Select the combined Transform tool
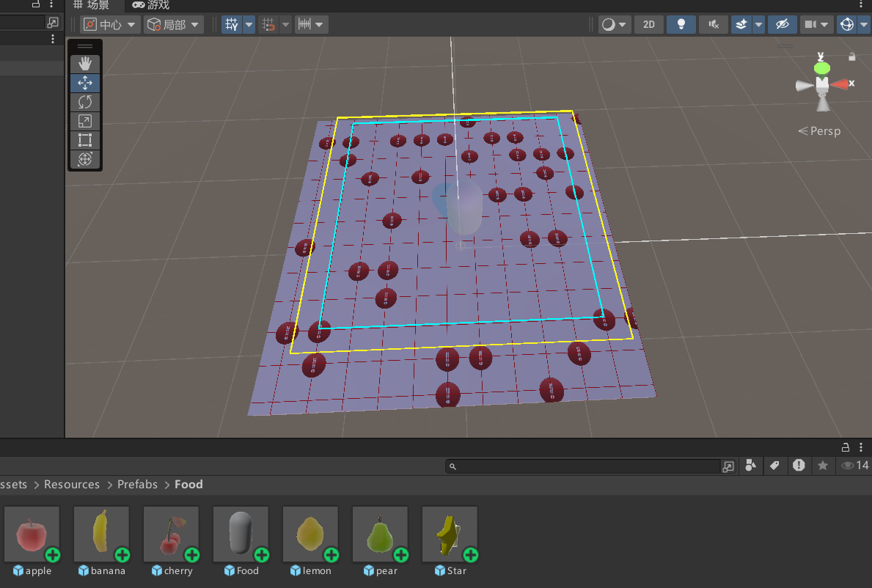872x588 pixels. pyautogui.click(x=85, y=159)
